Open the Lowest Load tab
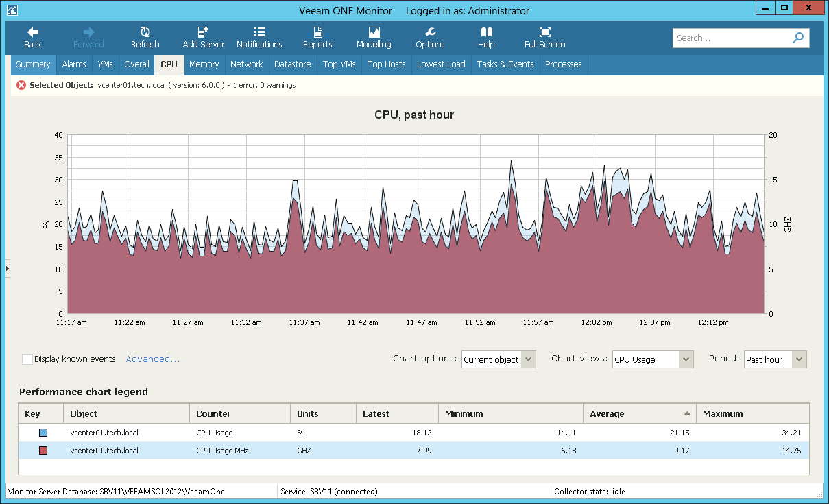The height and width of the screenshot is (504, 829). coord(441,64)
